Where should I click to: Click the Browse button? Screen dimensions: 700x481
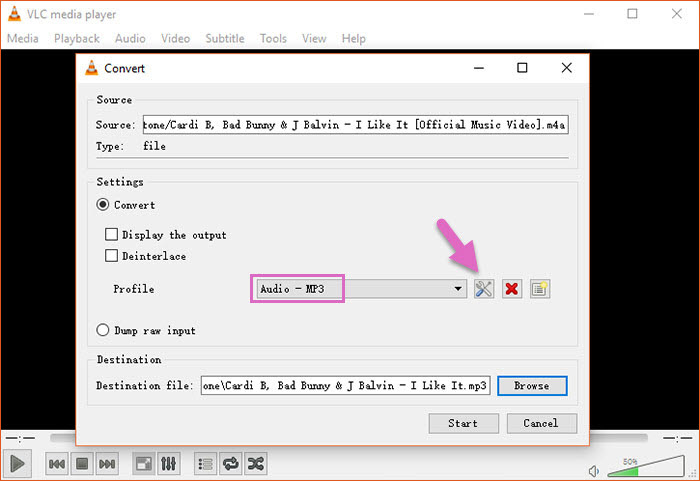(532, 386)
